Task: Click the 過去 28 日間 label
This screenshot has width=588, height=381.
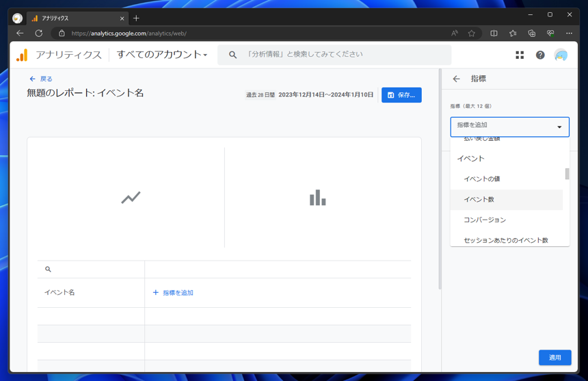Action: tap(260, 95)
